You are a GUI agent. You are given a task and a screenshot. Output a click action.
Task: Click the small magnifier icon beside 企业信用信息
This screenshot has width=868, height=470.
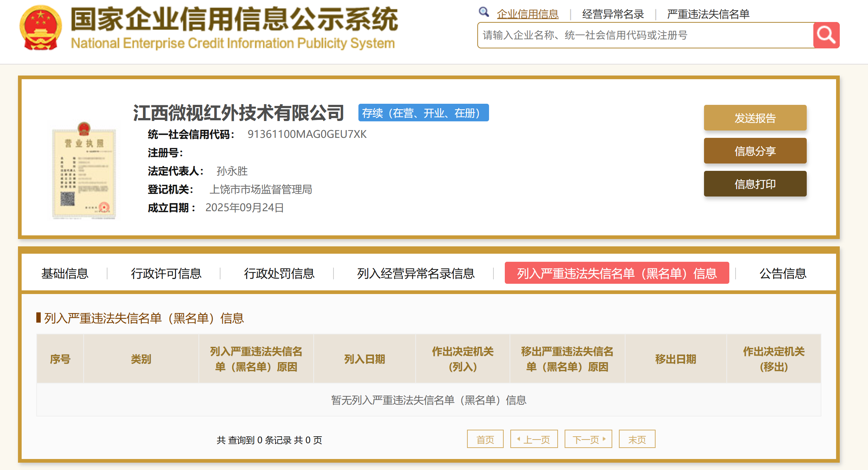pos(484,12)
